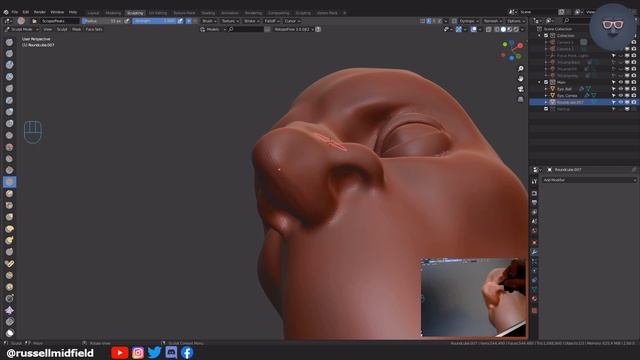Select the Crease brush tool
This screenshot has height=360, width=640.
[x=9, y=135]
